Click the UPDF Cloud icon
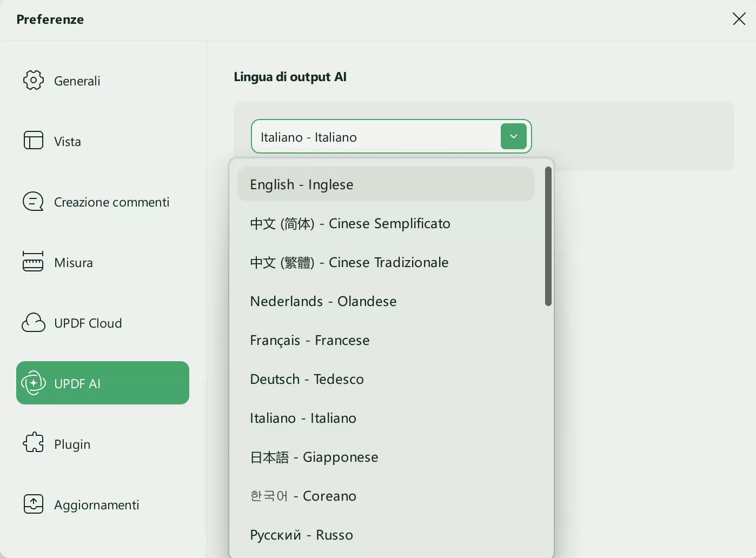The width and height of the screenshot is (756, 558). [x=34, y=322]
